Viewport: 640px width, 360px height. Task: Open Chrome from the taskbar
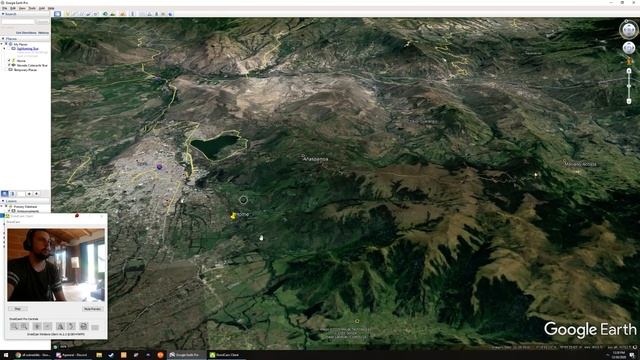pyautogui.click(x=33, y=355)
